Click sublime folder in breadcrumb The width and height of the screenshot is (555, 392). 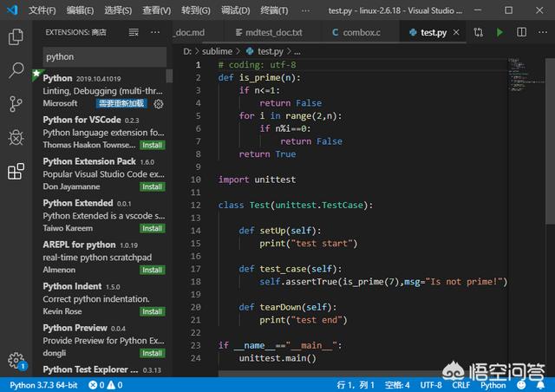click(x=217, y=51)
